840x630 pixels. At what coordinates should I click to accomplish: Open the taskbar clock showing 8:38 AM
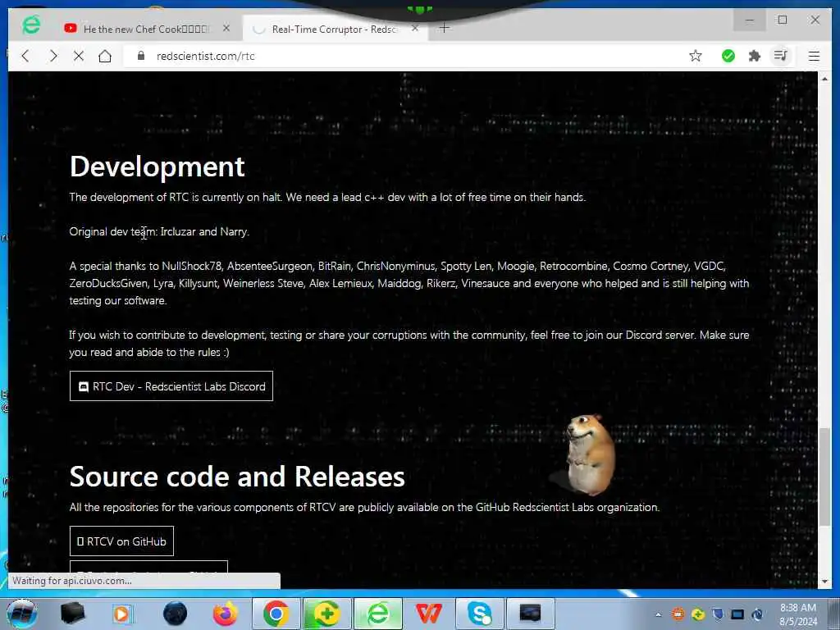(x=798, y=614)
